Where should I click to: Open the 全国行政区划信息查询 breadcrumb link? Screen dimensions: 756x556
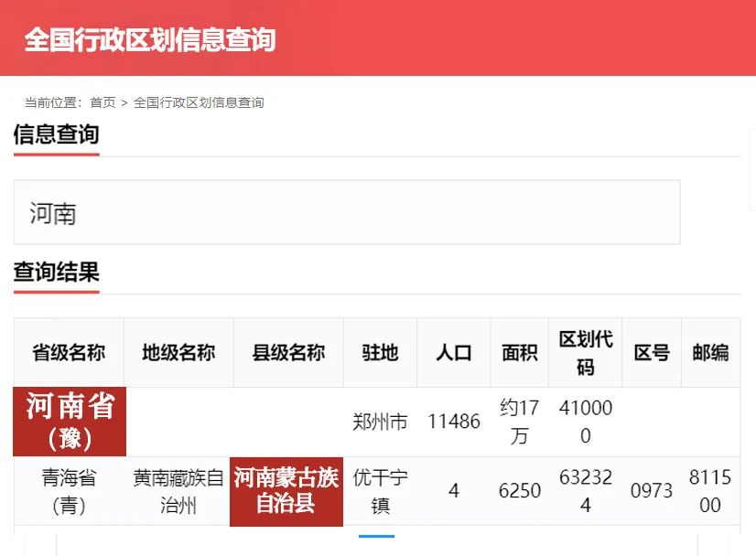click(x=199, y=102)
